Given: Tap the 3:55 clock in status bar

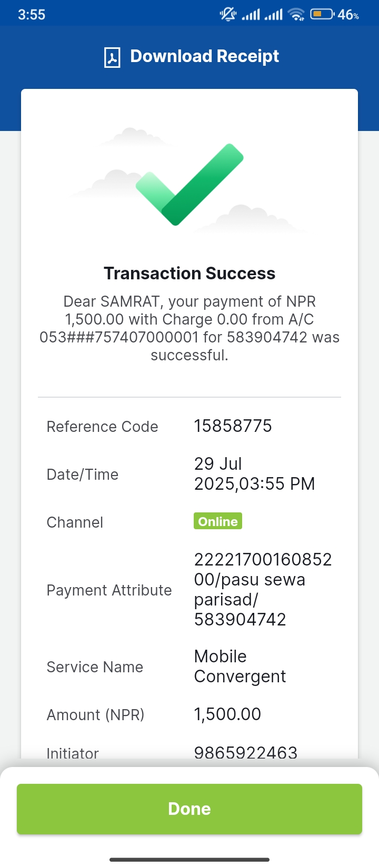Looking at the screenshot, I should point(32,15).
